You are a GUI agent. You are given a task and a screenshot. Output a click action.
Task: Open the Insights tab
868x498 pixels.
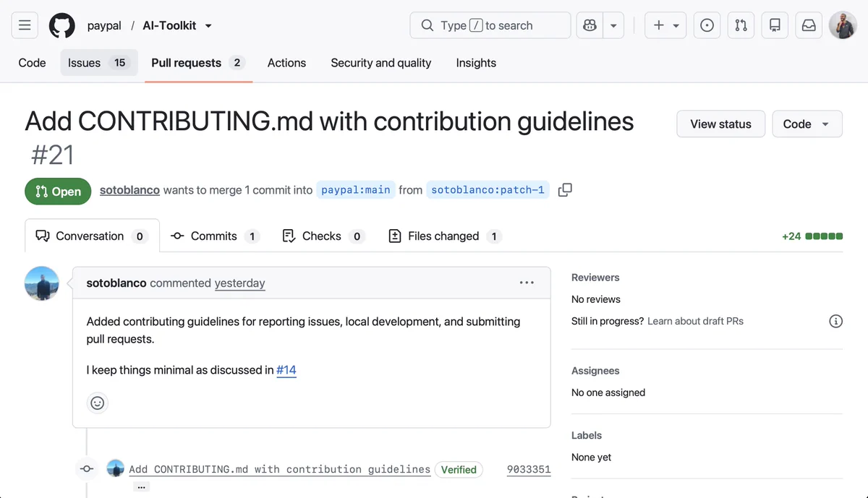(476, 63)
